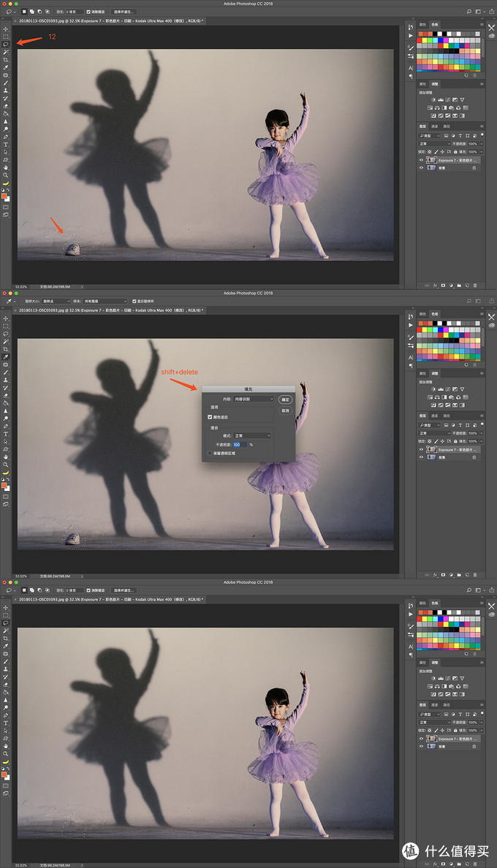Open the 模式 dropdown in the Fill dialog

click(x=251, y=435)
